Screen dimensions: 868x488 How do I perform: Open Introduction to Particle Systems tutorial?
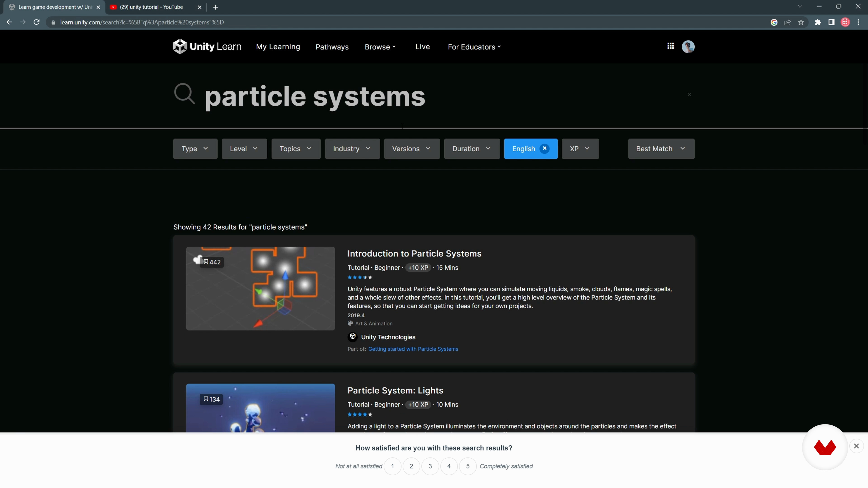[414, 253]
